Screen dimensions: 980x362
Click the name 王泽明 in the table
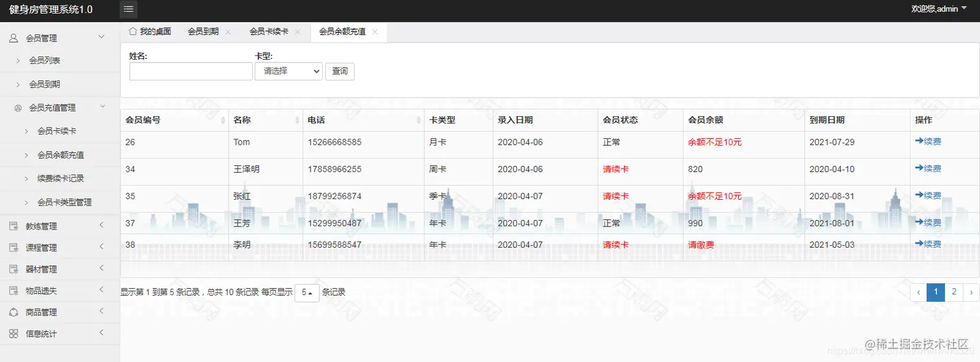coord(246,169)
